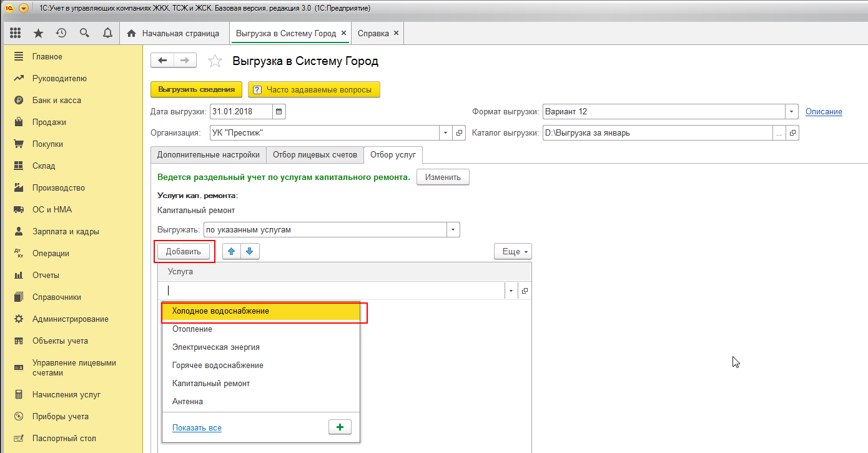
Task: Open Favorites star in top toolbar
Action: click(x=38, y=33)
